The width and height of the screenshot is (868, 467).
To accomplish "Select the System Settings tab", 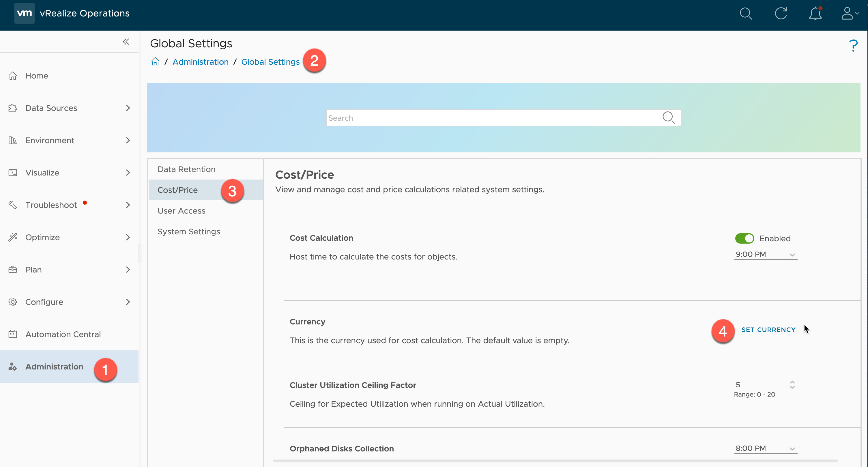I will coord(206,232).
